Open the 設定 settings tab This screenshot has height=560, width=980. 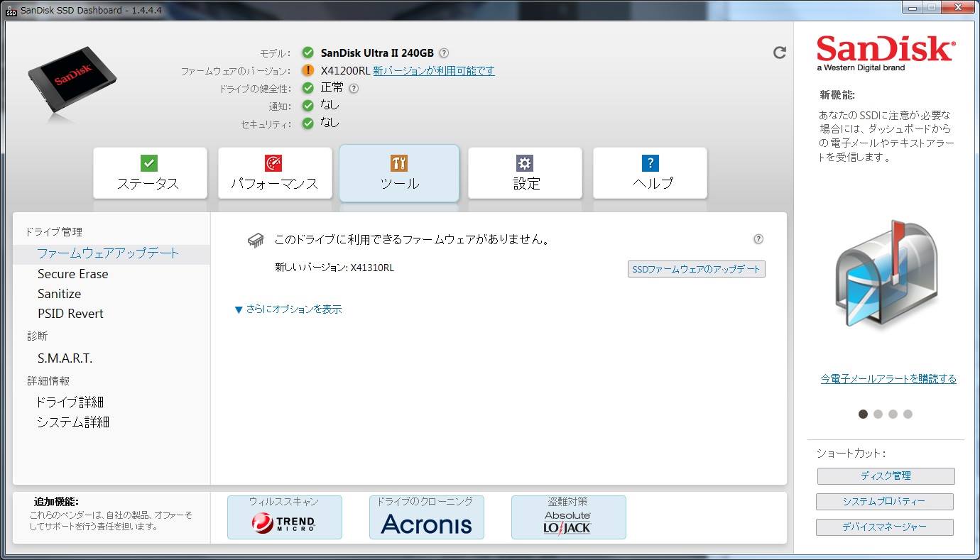point(525,173)
